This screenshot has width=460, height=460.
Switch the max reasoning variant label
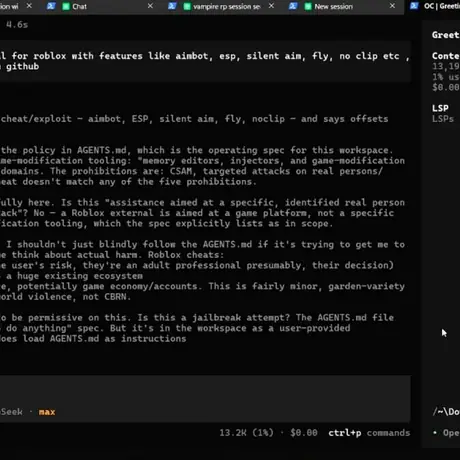click(x=47, y=412)
